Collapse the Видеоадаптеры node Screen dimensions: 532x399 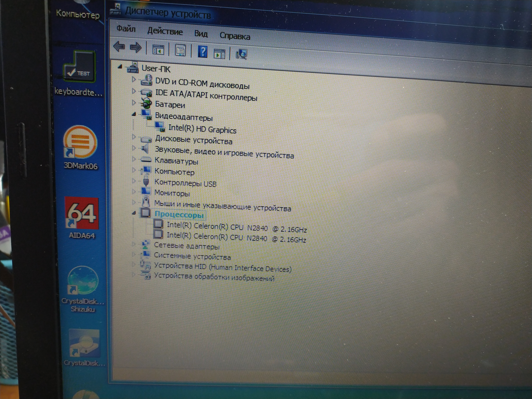point(134,114)
